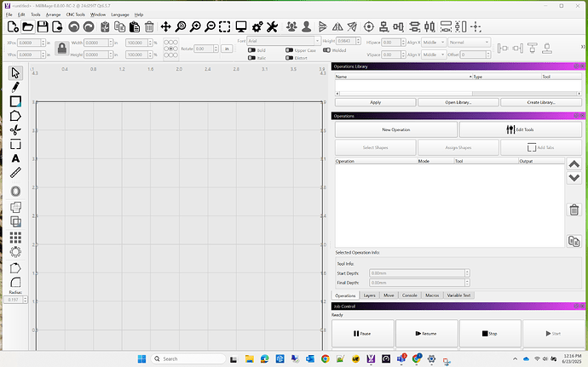Select top-left anchor radio in nine-dot grid
Screen dimensions: 588x367
[x=166, y=43]
